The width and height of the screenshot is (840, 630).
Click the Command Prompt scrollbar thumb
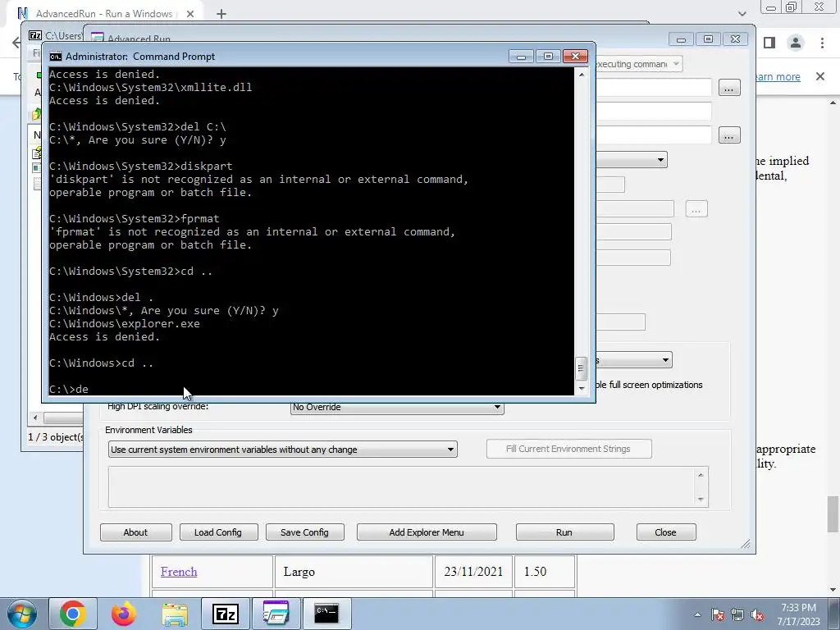[x=582, y=368]
